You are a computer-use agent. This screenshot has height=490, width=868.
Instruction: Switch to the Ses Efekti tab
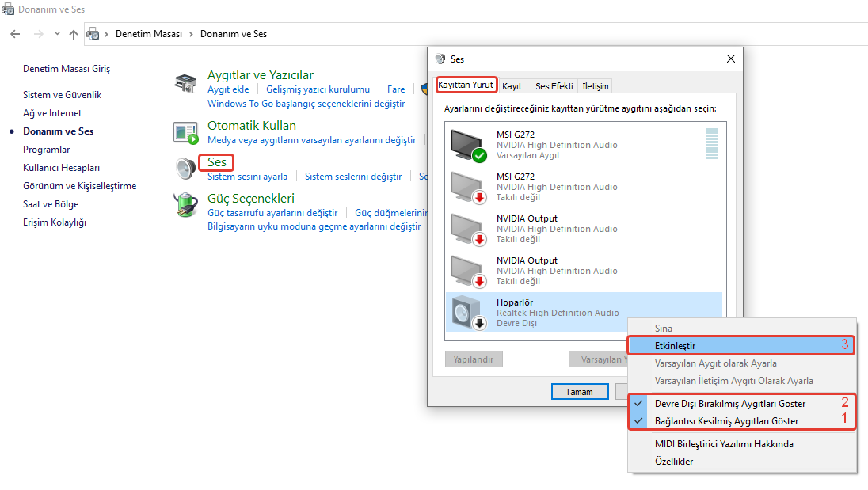click(x=554, y=85)
